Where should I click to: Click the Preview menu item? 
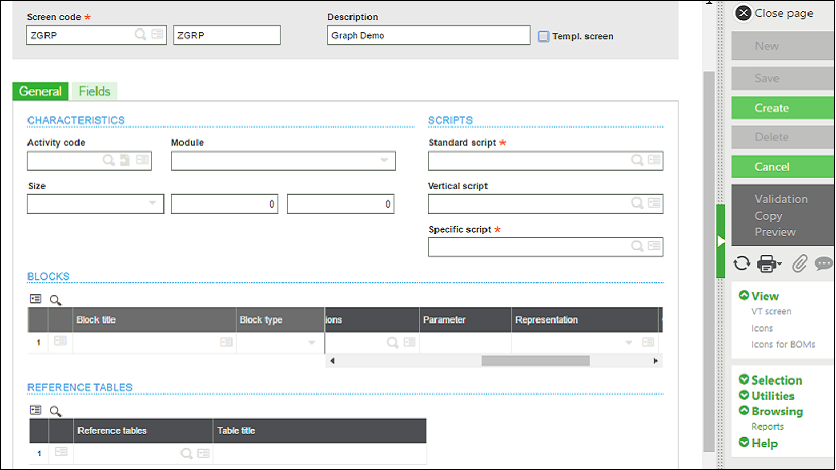click(775, 232)
